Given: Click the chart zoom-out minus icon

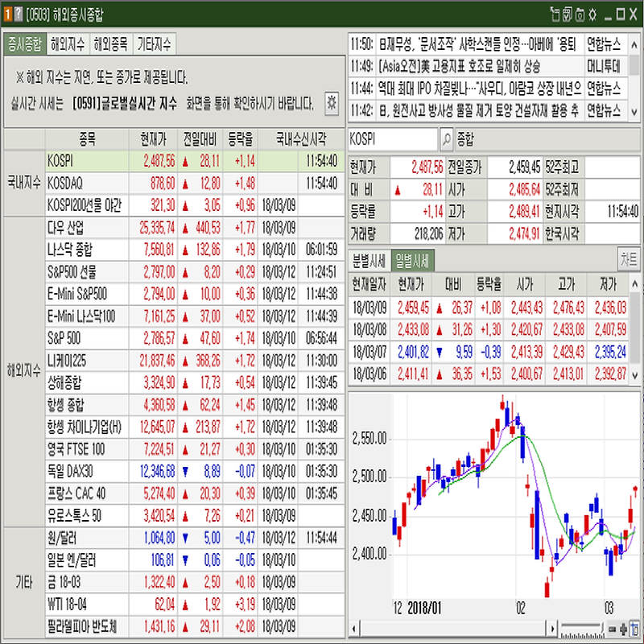Looking at the screenshot, I should point(613,629).
